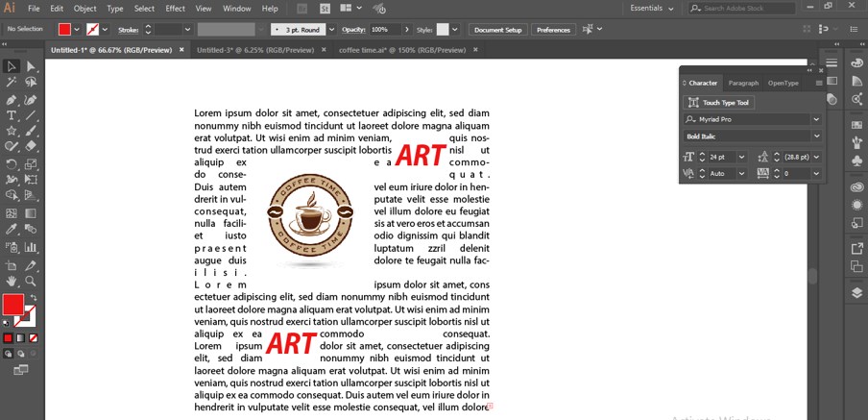Open stroke color dropdown in control bar
The width and height of the screenshot is (868, 420).
tap(106, 30)
